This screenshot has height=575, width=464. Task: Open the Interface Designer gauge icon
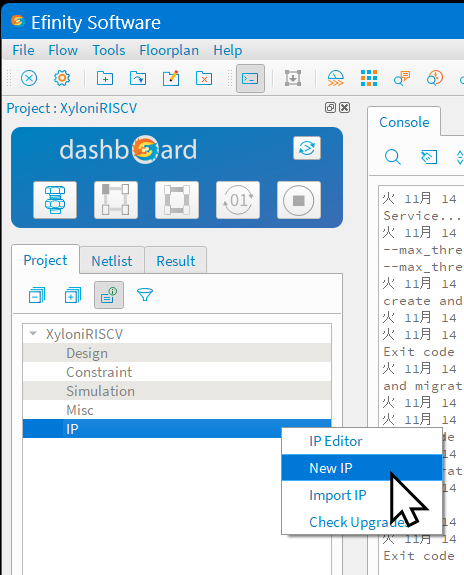pos(336,78)
